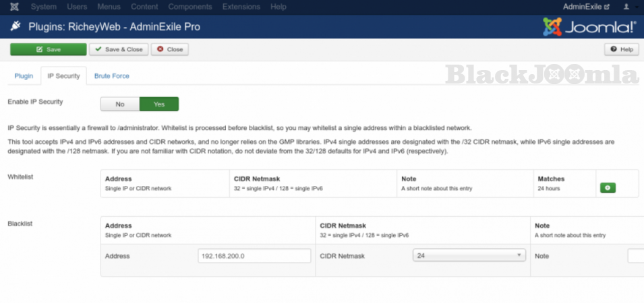Set Enable IP Security to No

click(120, 104)
